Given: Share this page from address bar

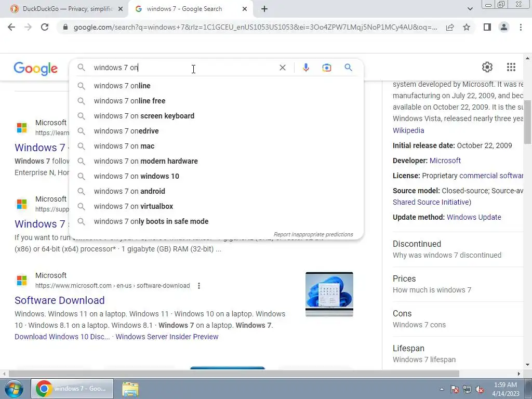Looking at the screenshot, I should click(450, 27).
